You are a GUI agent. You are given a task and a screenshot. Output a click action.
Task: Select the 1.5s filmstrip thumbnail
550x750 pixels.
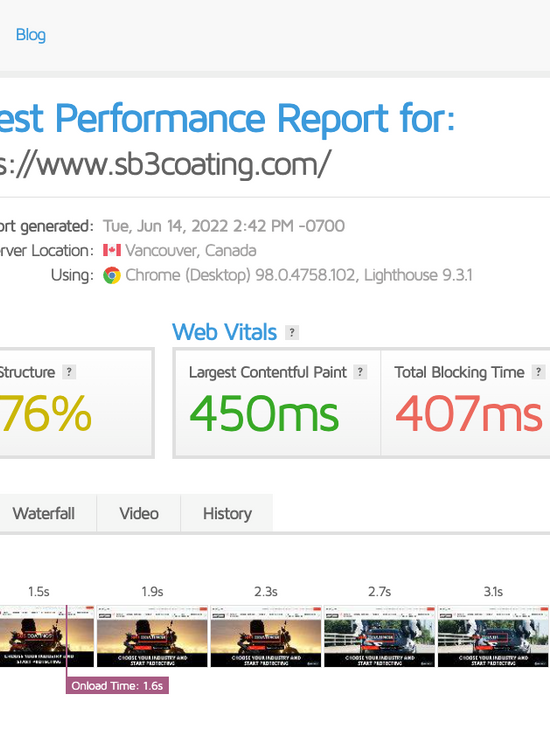47,636
